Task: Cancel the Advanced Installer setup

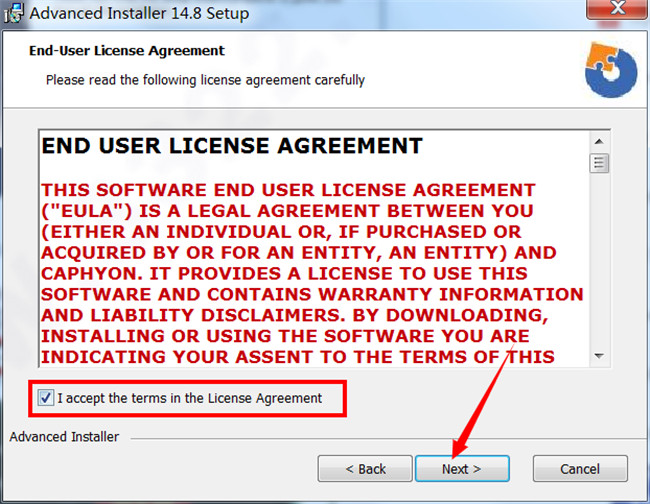Action: click(x=580, y=469)
